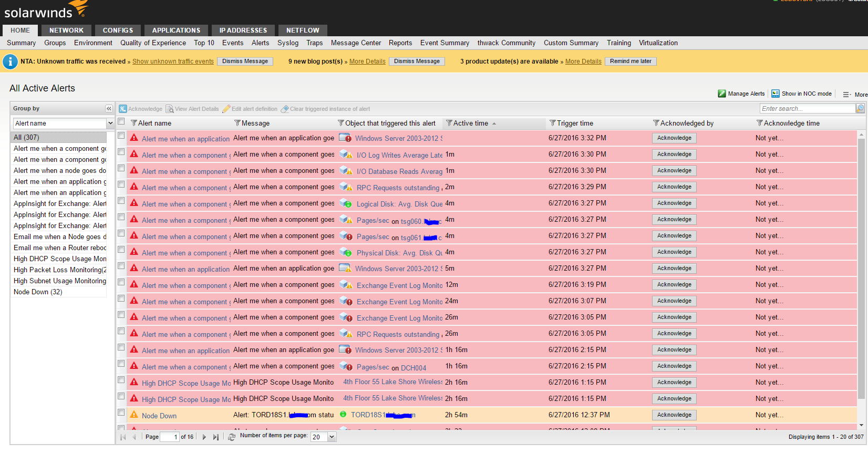The width and height of the screenshot is (868, 453).
Task: Click the refresh grid icon
Action: (232, 437)
